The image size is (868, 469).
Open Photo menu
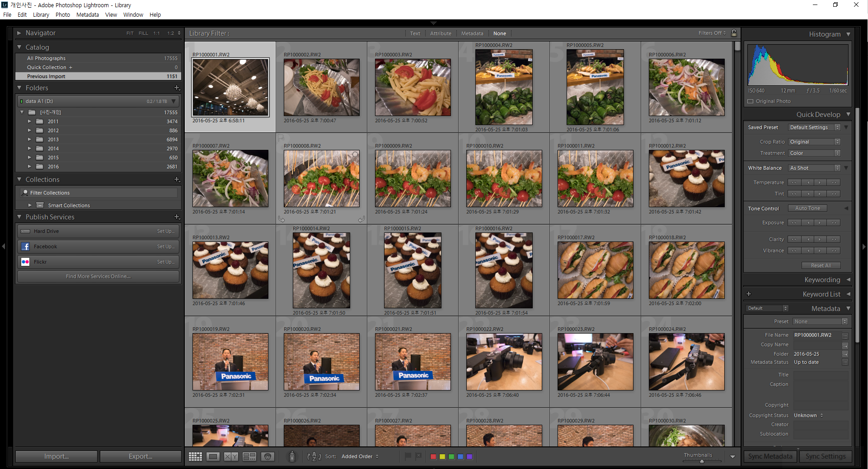(x=63, y=14)
